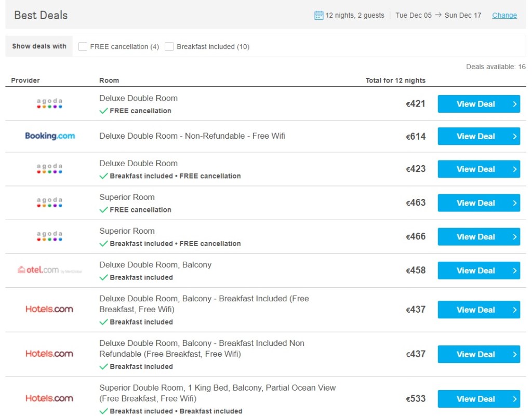
Task: Open the first €437 Hotels.com View Deal
Action: 478,310
